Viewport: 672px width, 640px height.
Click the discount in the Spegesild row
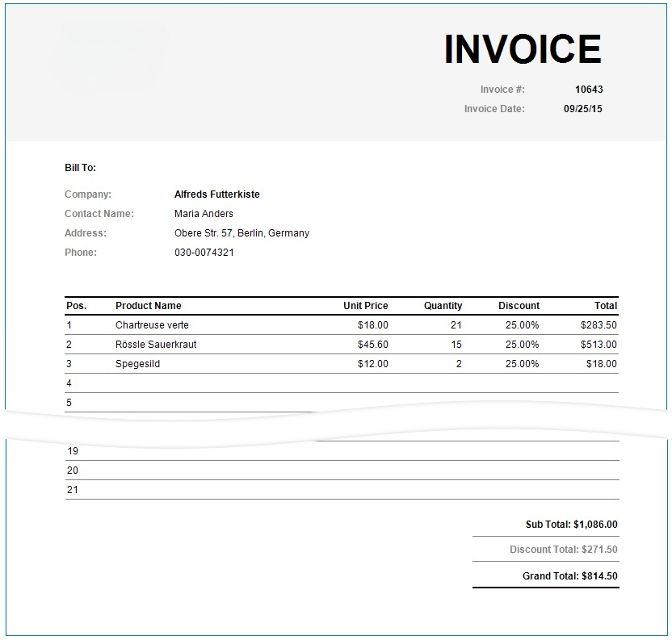coord(522,364)
